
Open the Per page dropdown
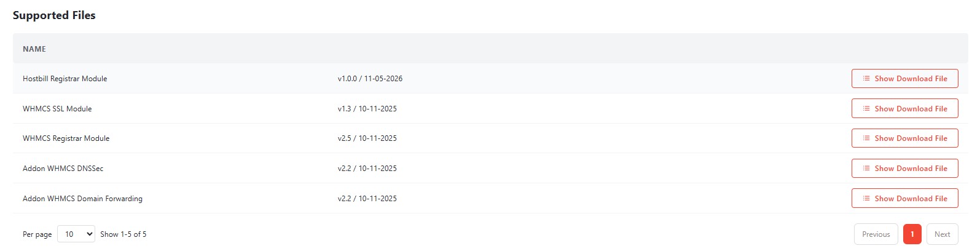click(76, 234)
